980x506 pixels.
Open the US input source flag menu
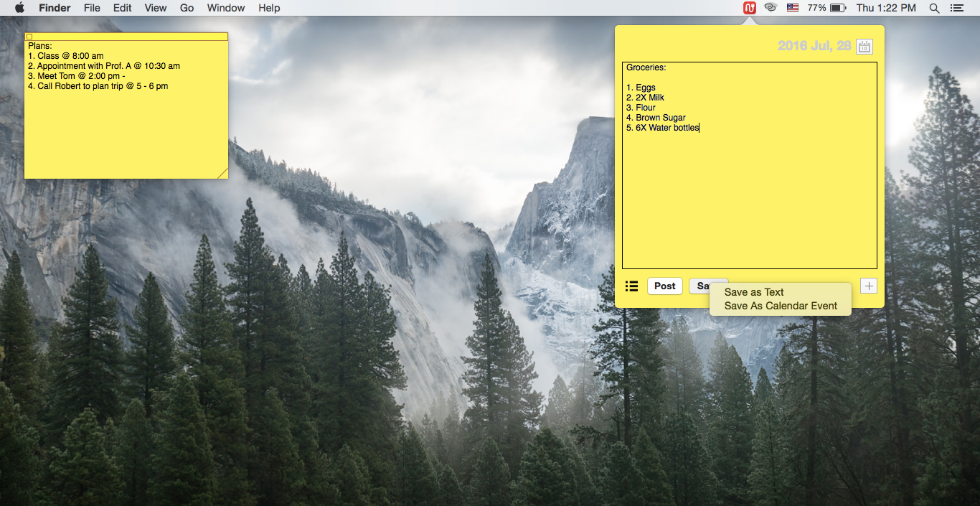[793, 8]
